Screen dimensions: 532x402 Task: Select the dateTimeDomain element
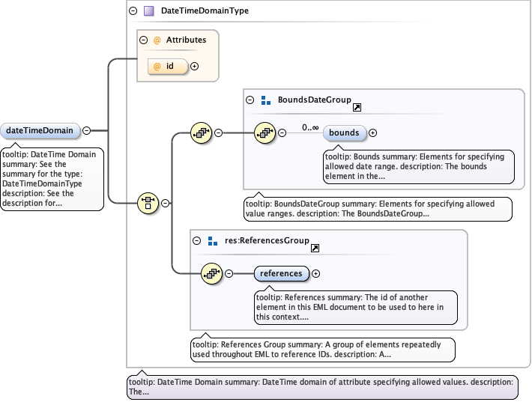40,130
